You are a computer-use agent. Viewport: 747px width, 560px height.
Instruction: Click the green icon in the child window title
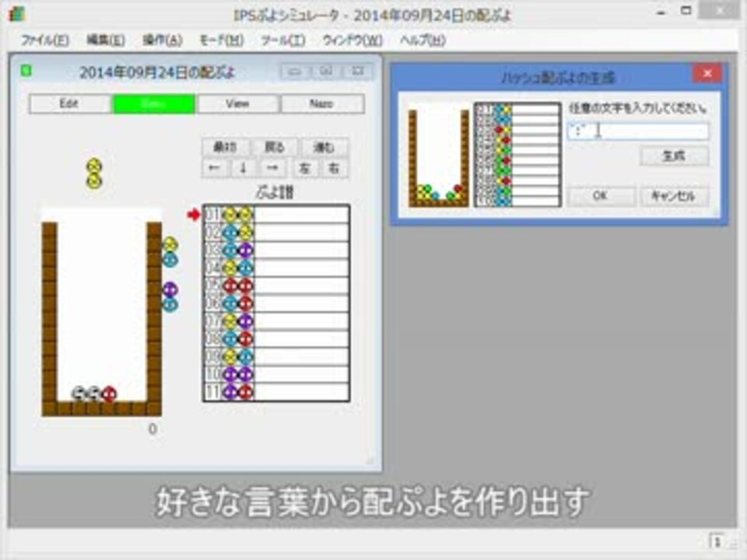(26, 72)
